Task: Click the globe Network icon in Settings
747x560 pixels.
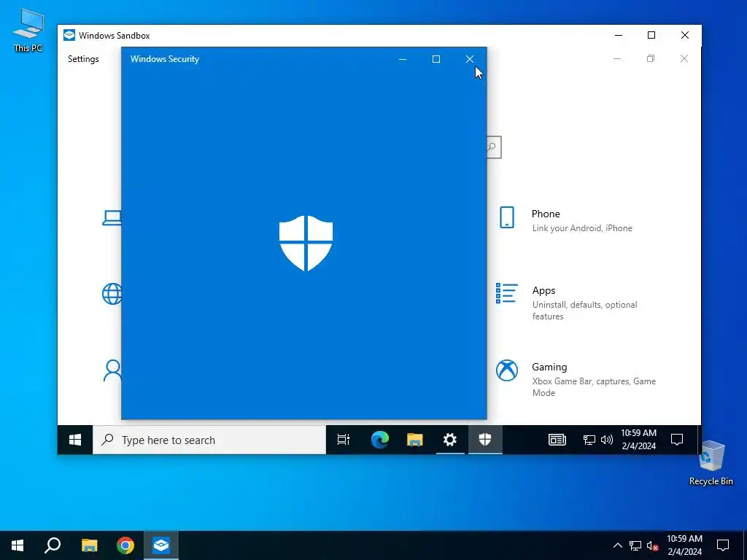Action: click(112, 293)
